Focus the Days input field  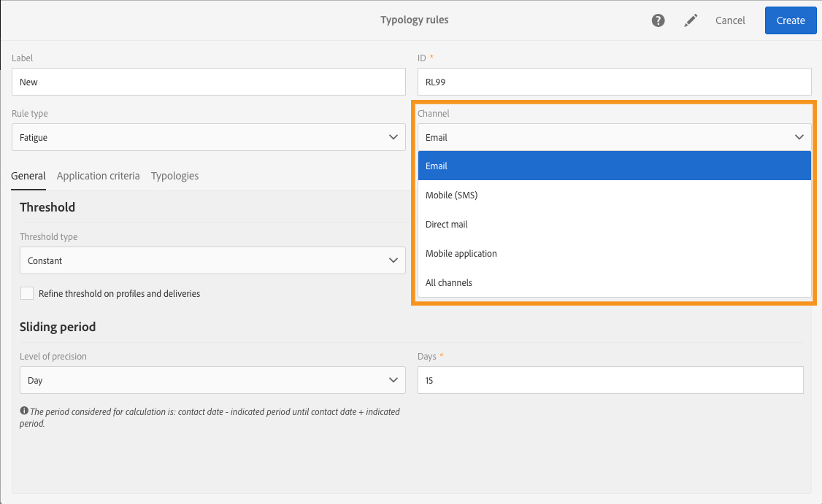610,380
